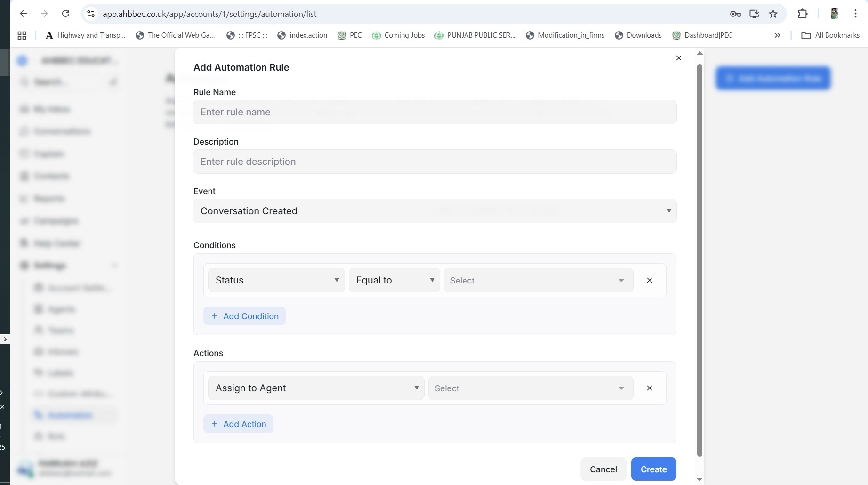Click the Add Action button
Screen dimensions: 868x485
point(238,424)
